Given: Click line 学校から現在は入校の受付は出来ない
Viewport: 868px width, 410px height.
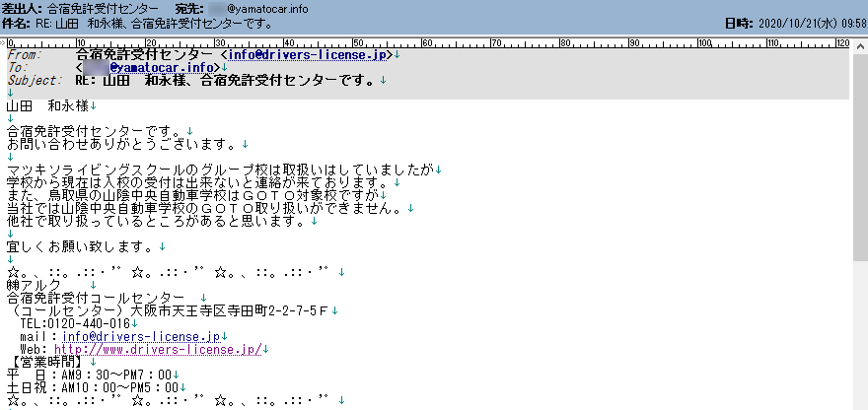Looking at the screenshot, I should [x=199, y=183].
